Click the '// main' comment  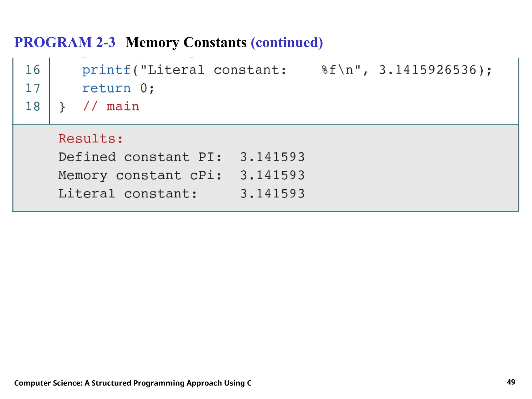(111, 107)
